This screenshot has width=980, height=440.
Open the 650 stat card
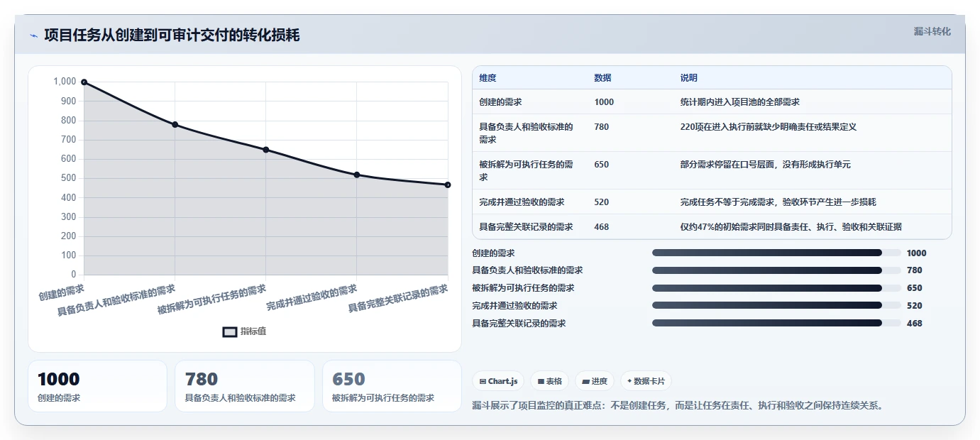(392, 386)
